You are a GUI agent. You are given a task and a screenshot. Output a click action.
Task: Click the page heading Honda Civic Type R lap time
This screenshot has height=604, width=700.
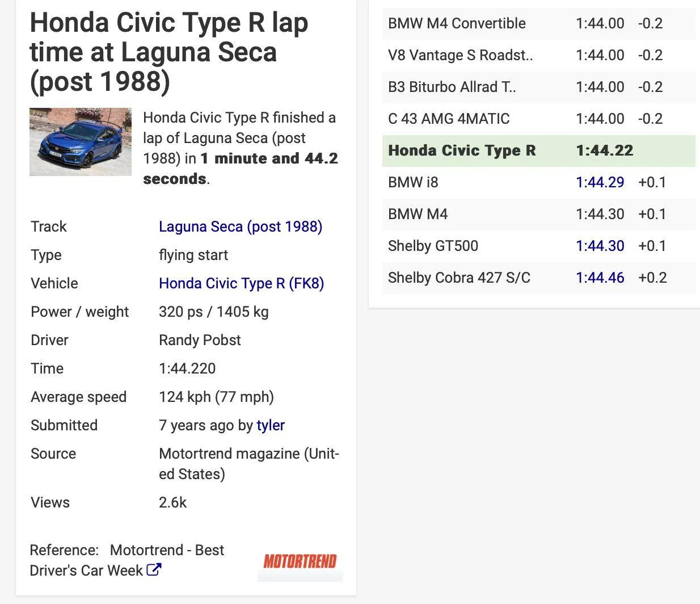click(x=169, y=52)
